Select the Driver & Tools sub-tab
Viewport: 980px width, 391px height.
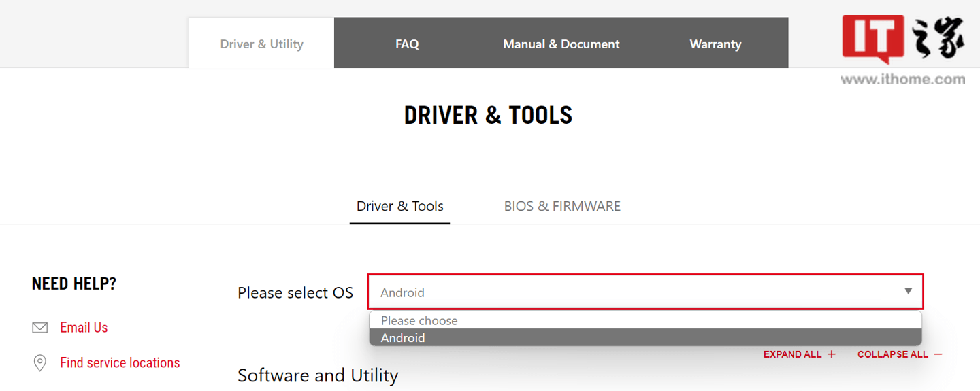(399, 206)
